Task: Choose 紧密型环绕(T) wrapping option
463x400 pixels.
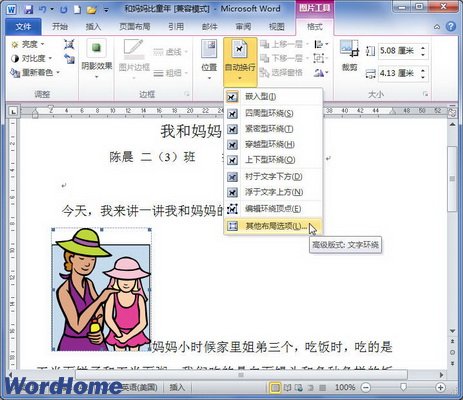Action: click(x=273, y=129)
